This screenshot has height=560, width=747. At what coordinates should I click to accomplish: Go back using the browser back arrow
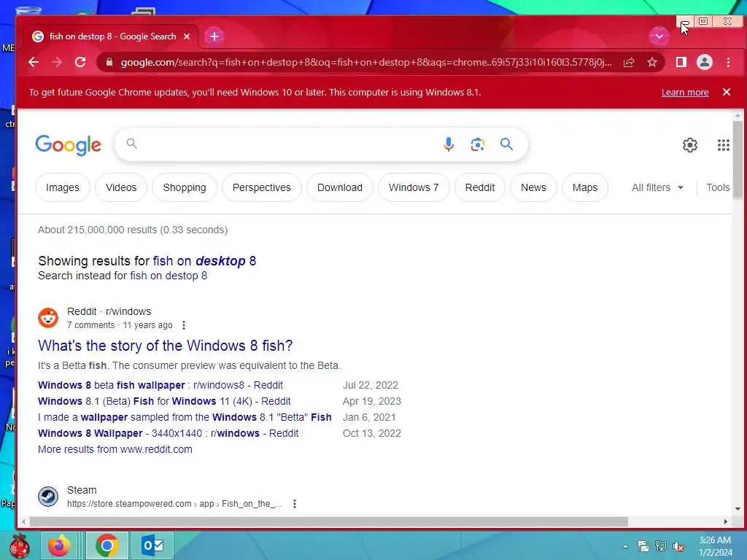tap(34, 62)
